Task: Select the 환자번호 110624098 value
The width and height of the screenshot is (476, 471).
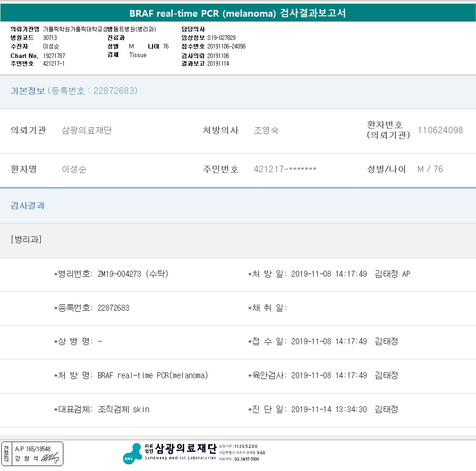Action: pos(440,130)
